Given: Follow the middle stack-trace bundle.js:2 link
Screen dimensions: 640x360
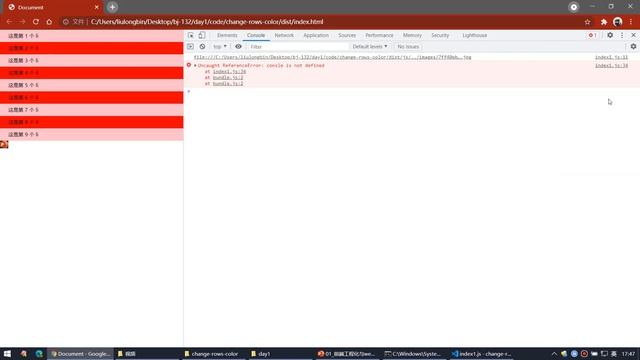Looking at the screenshot, I should click(x=228, y=78).
